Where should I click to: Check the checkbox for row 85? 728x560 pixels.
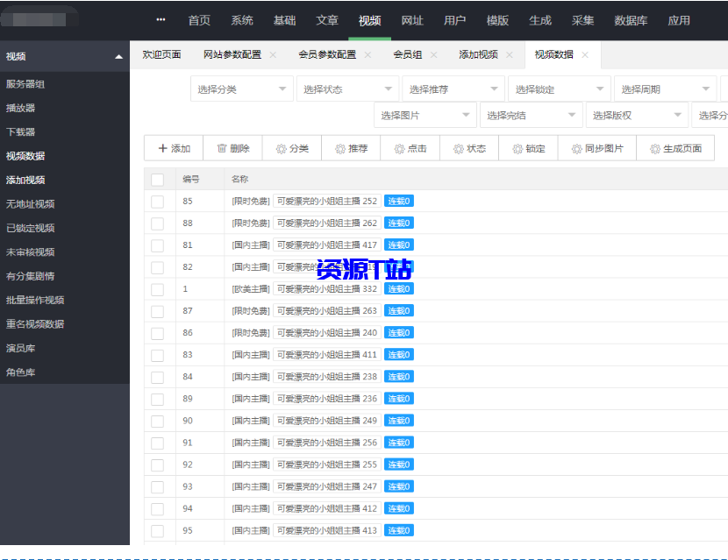tap(157, 201)
